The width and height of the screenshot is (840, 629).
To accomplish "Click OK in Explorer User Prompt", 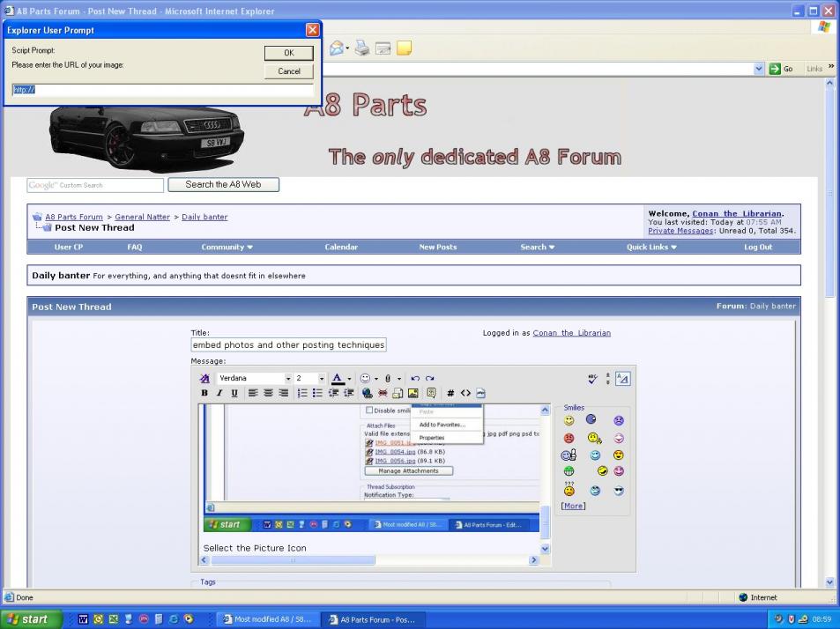I will [x=289, y=53].
